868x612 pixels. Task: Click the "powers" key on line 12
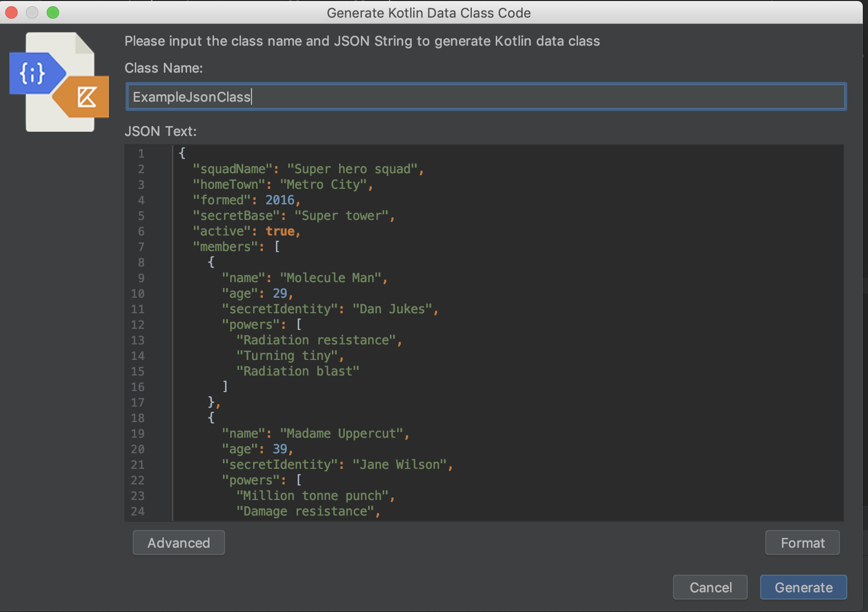pos(251,325)
